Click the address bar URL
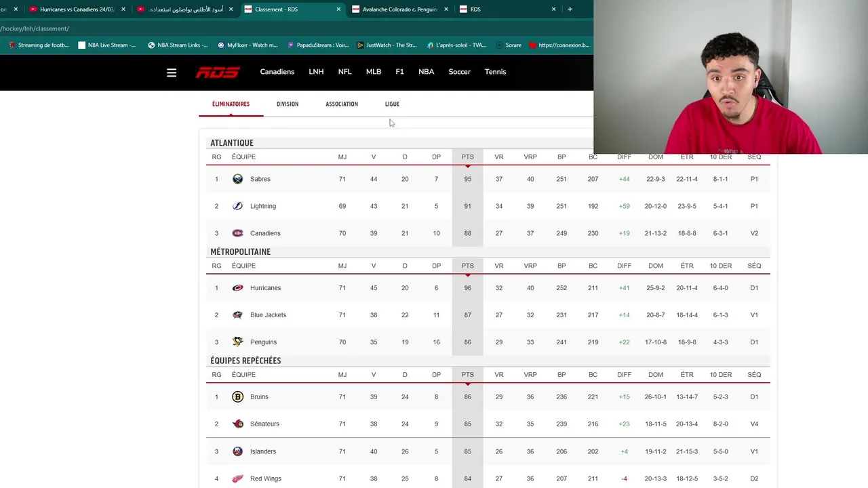The image size is (868, 488). [35, 28]
